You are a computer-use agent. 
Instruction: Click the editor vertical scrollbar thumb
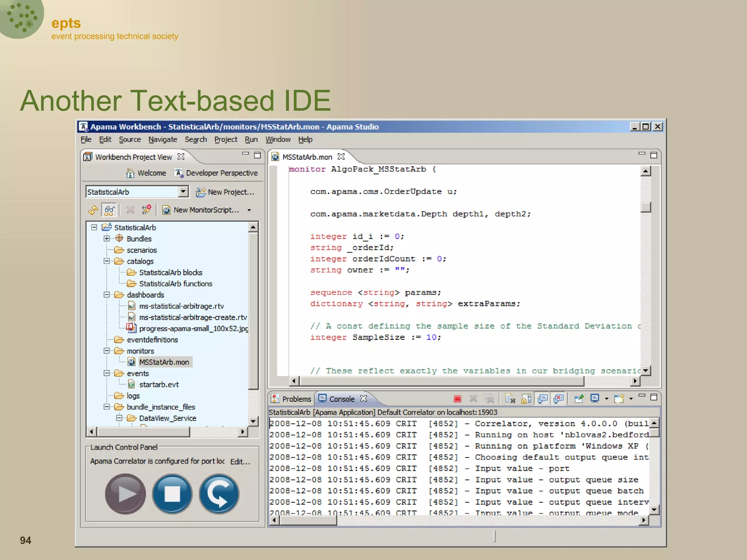point(646,207)
